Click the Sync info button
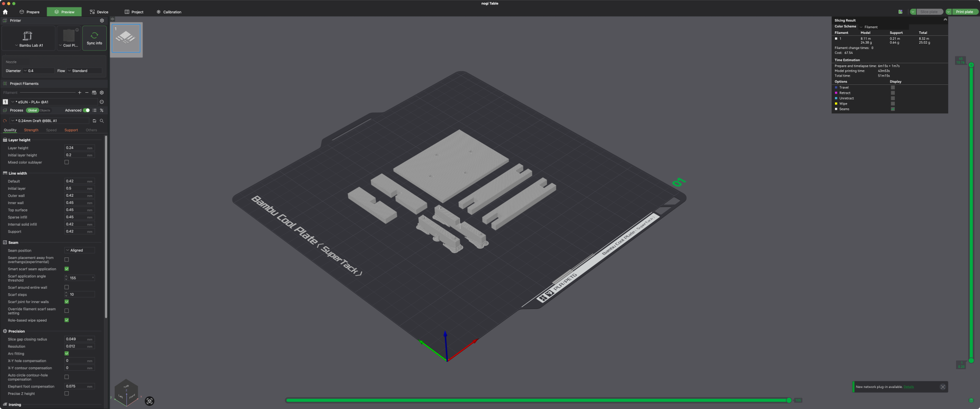The image size is (980, 409). (x=95, y=38)
